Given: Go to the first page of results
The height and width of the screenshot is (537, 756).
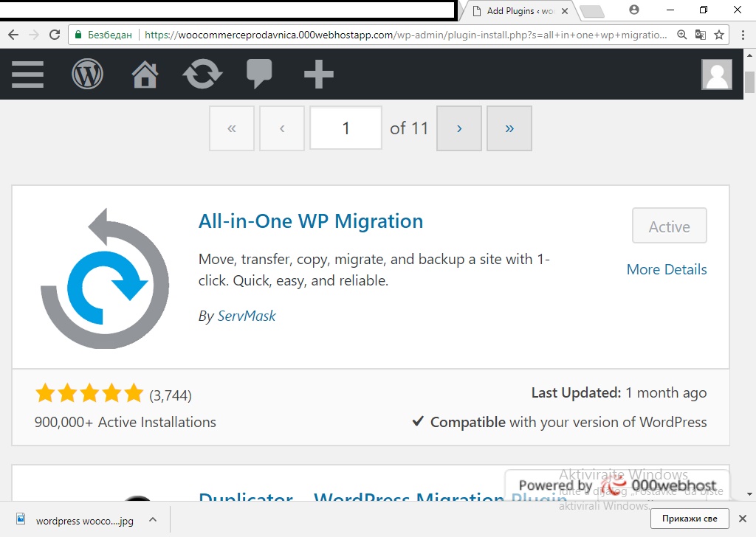Looking at the screenshot, I should tap(231, 128).
